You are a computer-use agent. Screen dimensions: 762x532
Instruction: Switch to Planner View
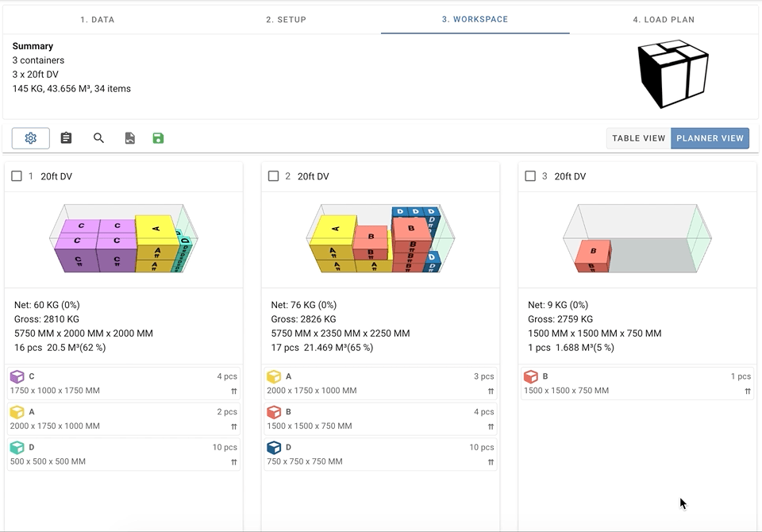click(710, 138)
